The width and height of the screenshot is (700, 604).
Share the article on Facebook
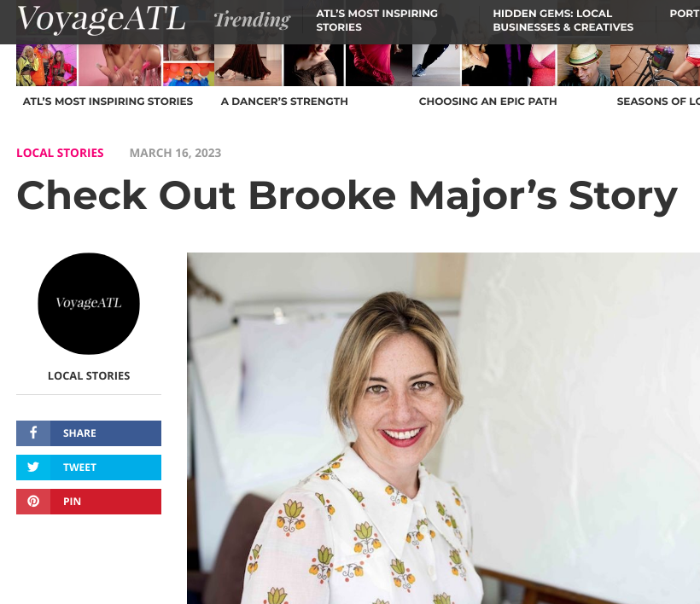point(89,433)
